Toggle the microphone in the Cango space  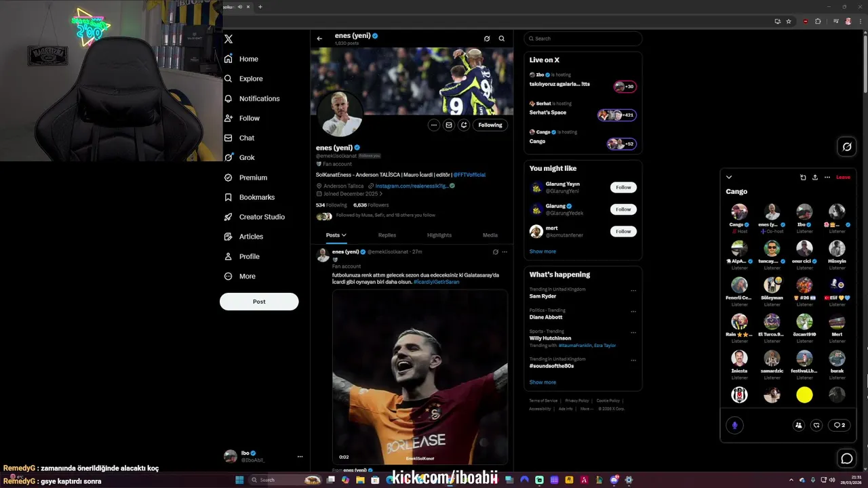pos(734,425)
